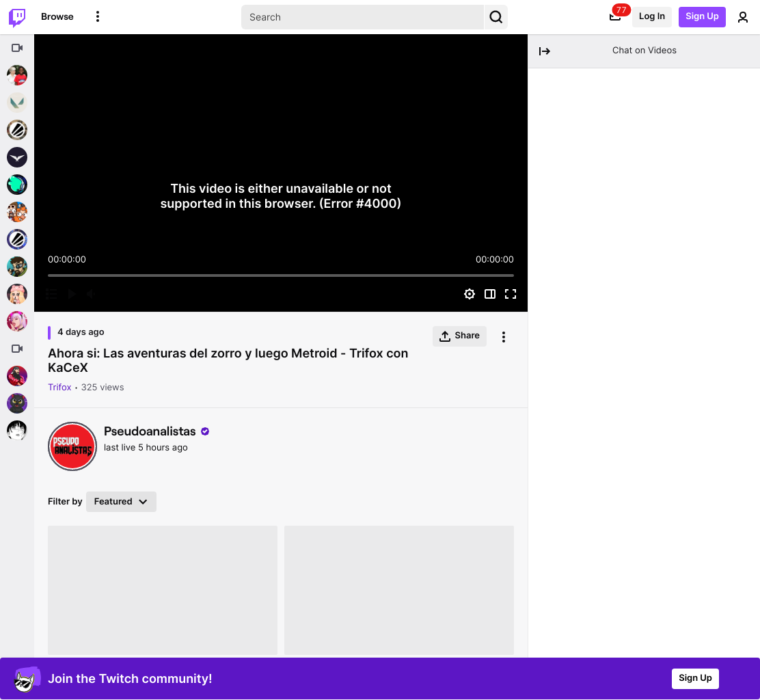The width and height of the screenshot is (760, 700).
Task: Go to the Browse page
Action: point(57,16)
